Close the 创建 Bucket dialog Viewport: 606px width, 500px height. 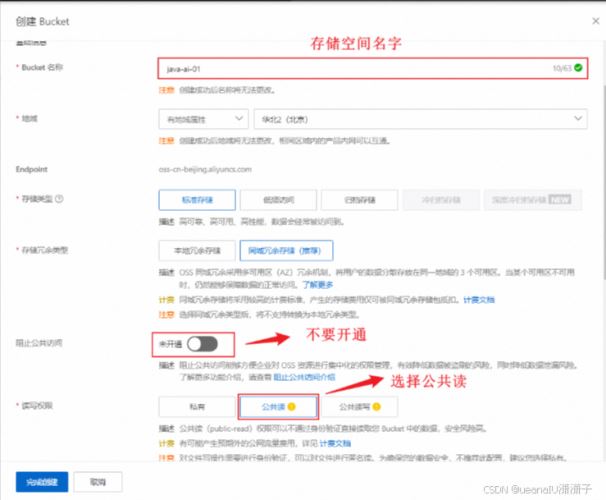click(596, 21)
